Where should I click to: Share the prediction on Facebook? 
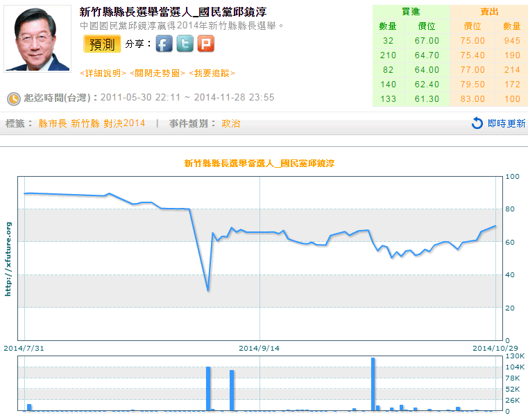(x=164, y=44)
